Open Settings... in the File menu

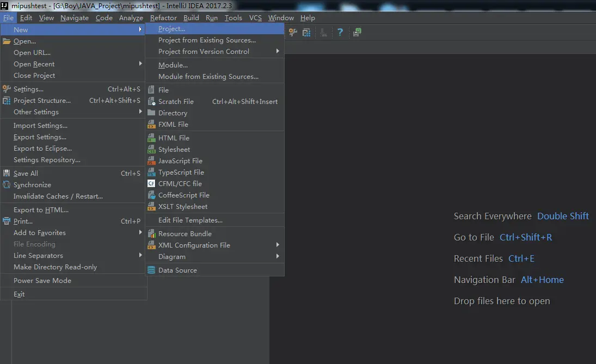(73, 89)
